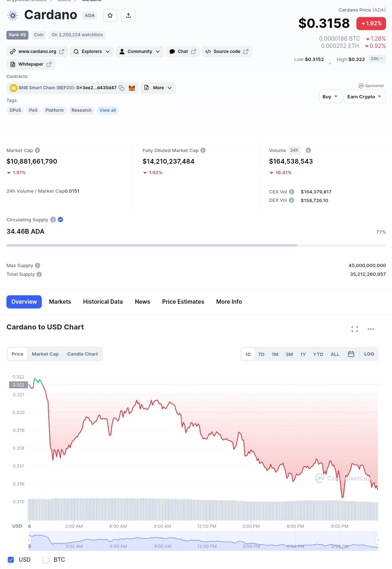Viewport: 392px width, 569px height.
Task: Add Cardano to watchlist with star icon
Action: pos(110,15)
